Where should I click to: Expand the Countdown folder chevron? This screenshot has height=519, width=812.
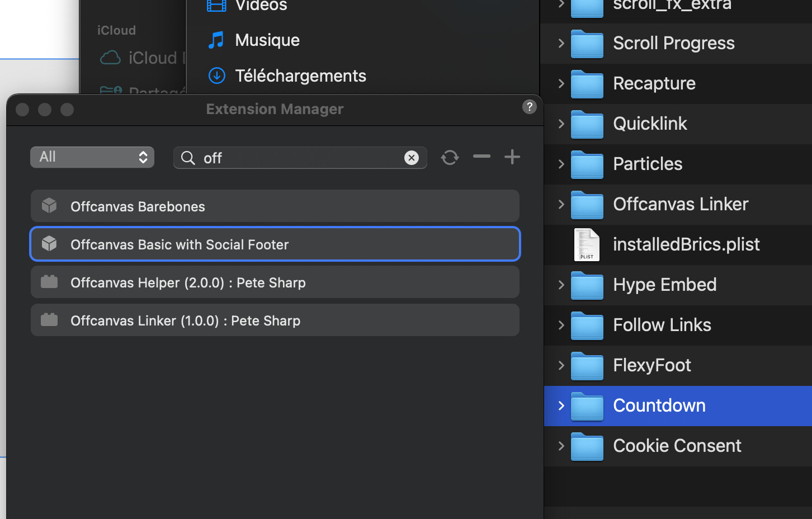click(x=561, y=405)
